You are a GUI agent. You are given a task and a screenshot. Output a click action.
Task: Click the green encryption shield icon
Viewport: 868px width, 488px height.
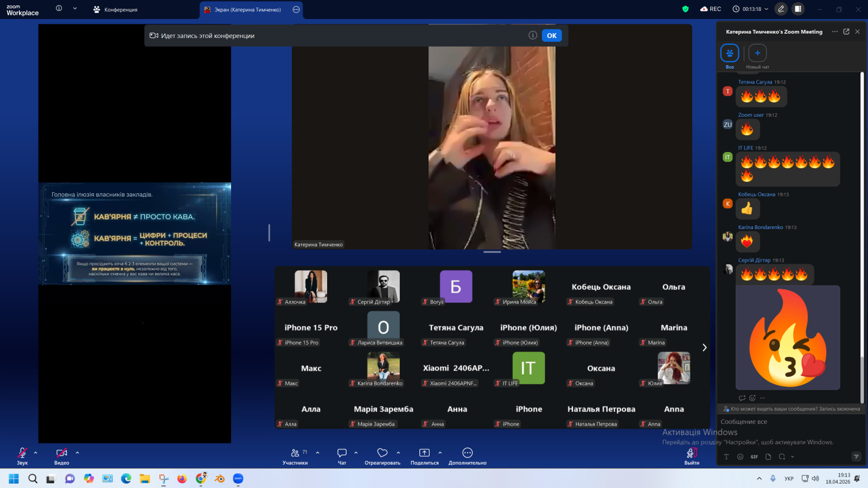click(685, 9)
